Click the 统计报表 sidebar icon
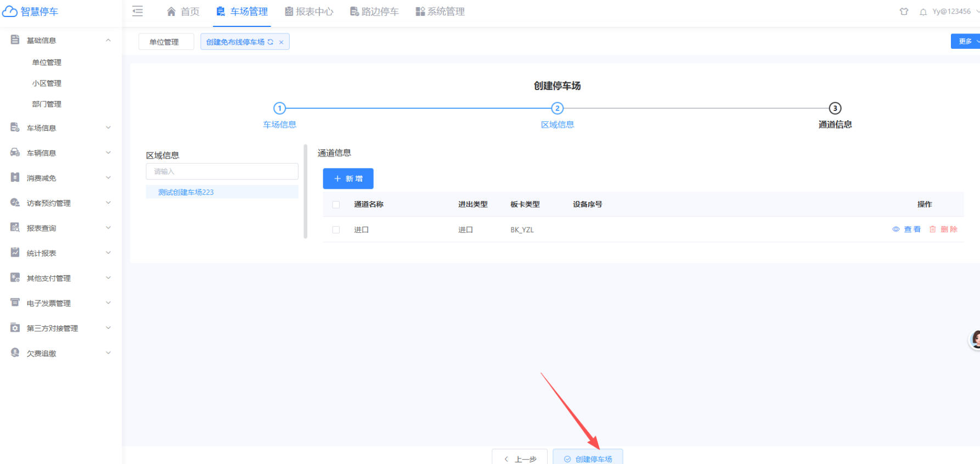The height and width of the screenshot is (464, 980). [x=15, y=253]
